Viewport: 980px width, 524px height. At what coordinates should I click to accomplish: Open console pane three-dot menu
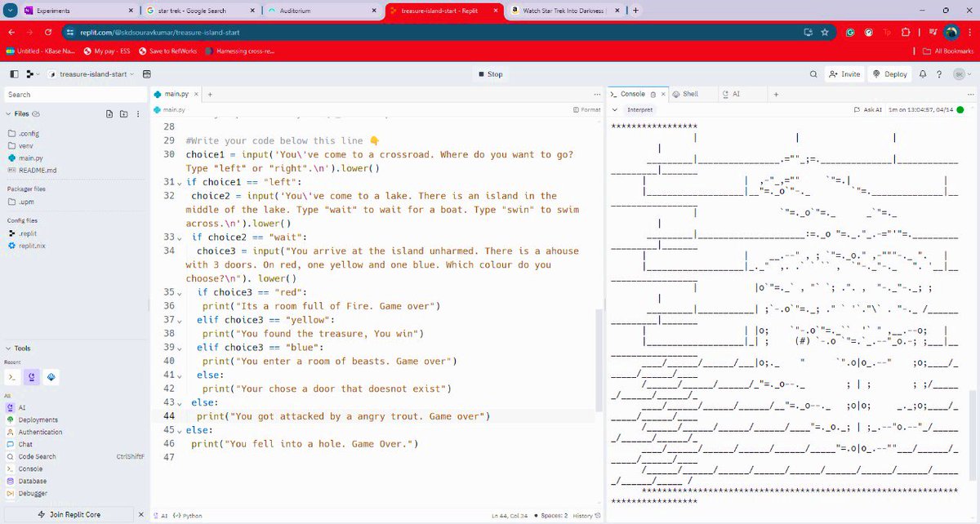click(971, 95)
